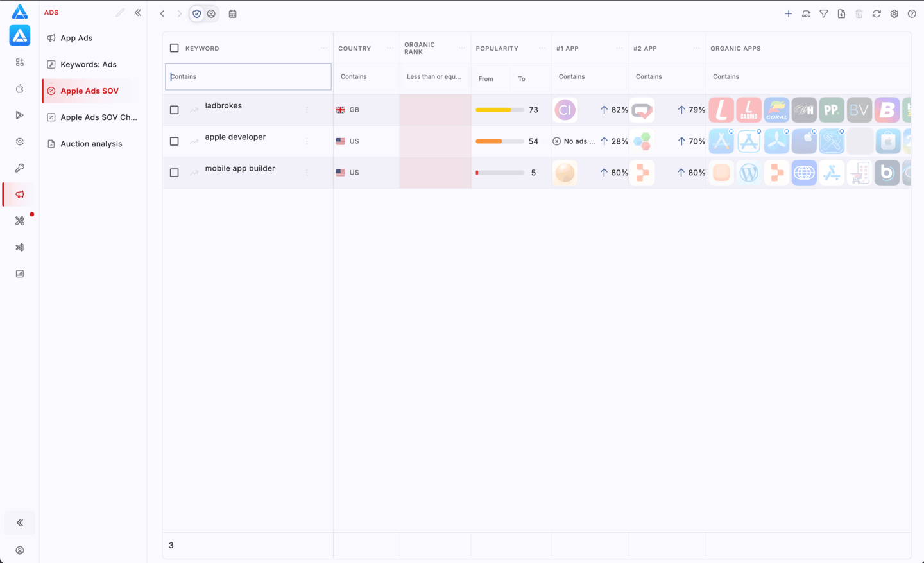Open settings gear in top toolbar
The height and width of the screenshot is (563, 924).
(894, 13)
